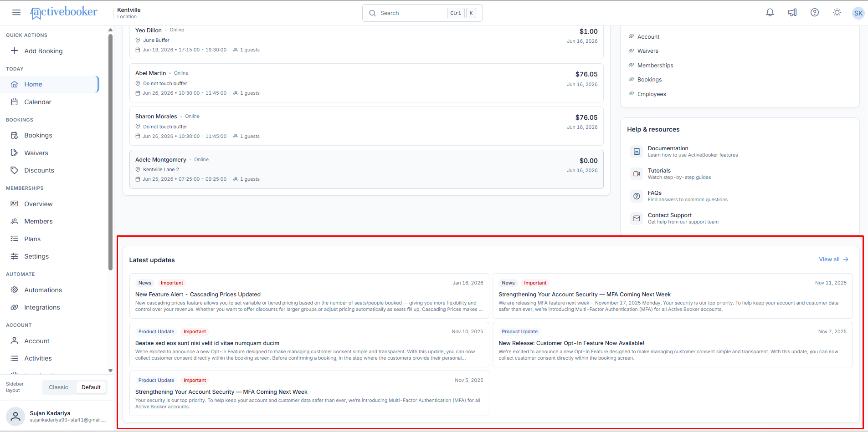Open Waivers in the sidebar
Image resolution: width=868 pixels, height=432 pixels.
pos(49,153)
